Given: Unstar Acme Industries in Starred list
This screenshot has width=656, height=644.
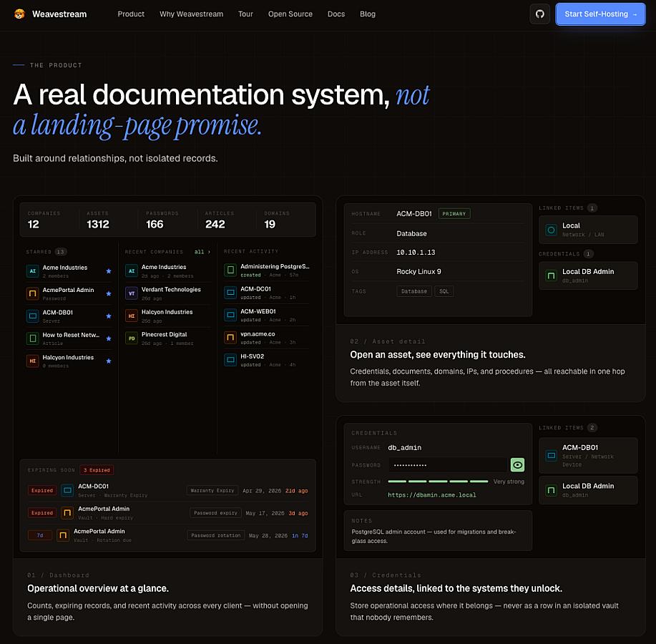Looking at the screenshot, I should click(x=109, y=270).
